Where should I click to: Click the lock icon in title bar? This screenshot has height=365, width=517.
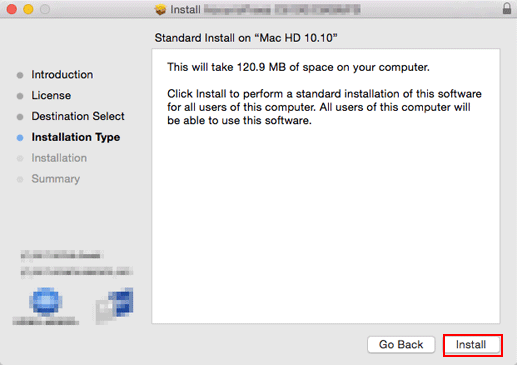click(x=507, y=8)
